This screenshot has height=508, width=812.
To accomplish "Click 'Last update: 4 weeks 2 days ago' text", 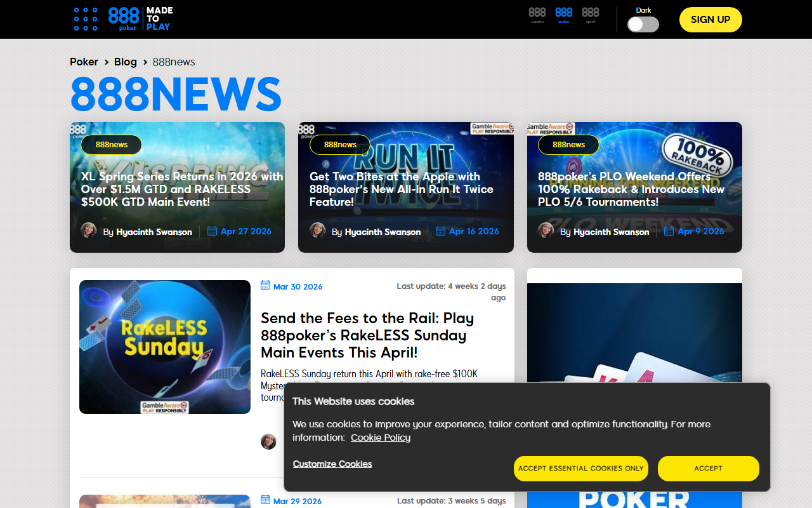I will [x=452, y=292].
